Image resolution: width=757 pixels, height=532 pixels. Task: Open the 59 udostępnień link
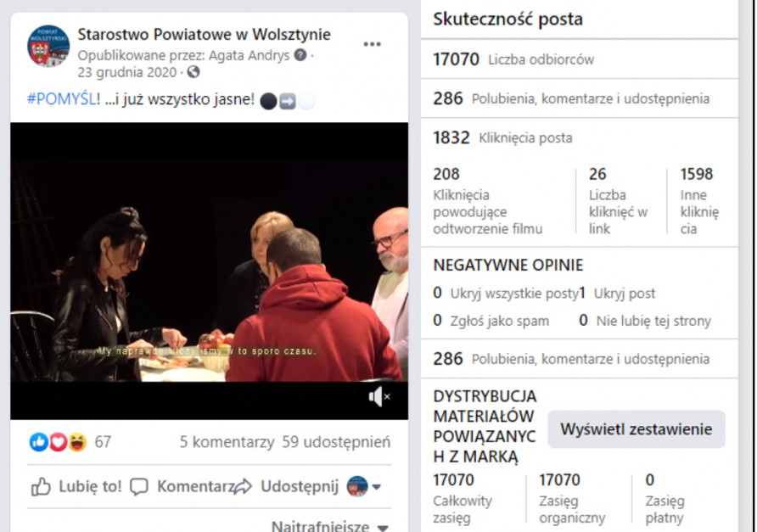[336, 442]
